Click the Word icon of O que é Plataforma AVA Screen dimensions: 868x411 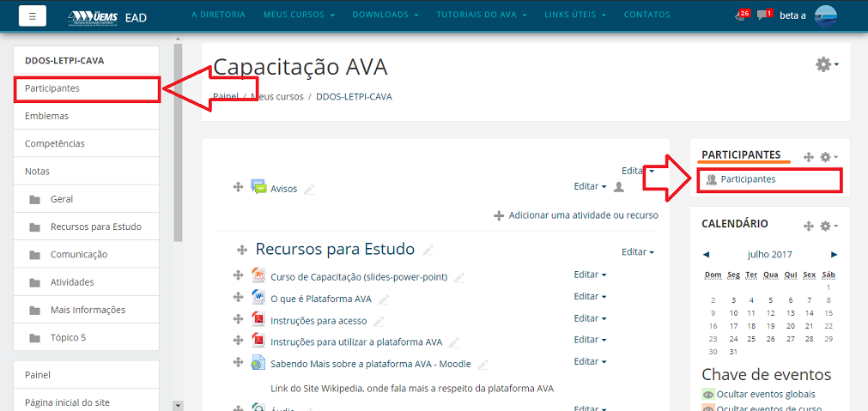click(x=258, y=297)
